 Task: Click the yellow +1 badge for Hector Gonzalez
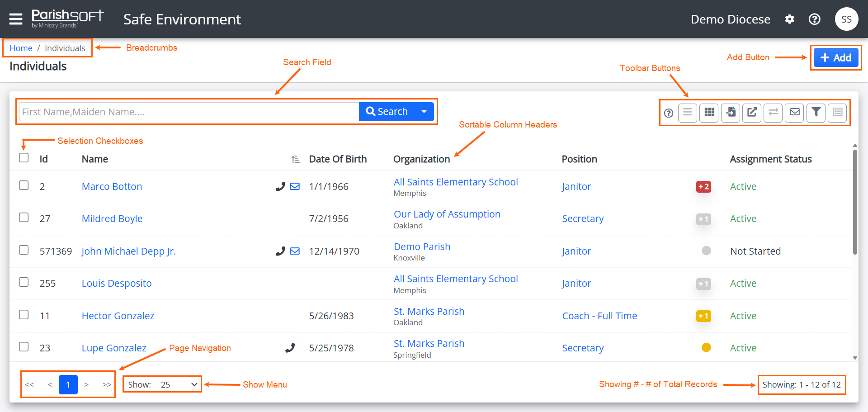(703, 316)
